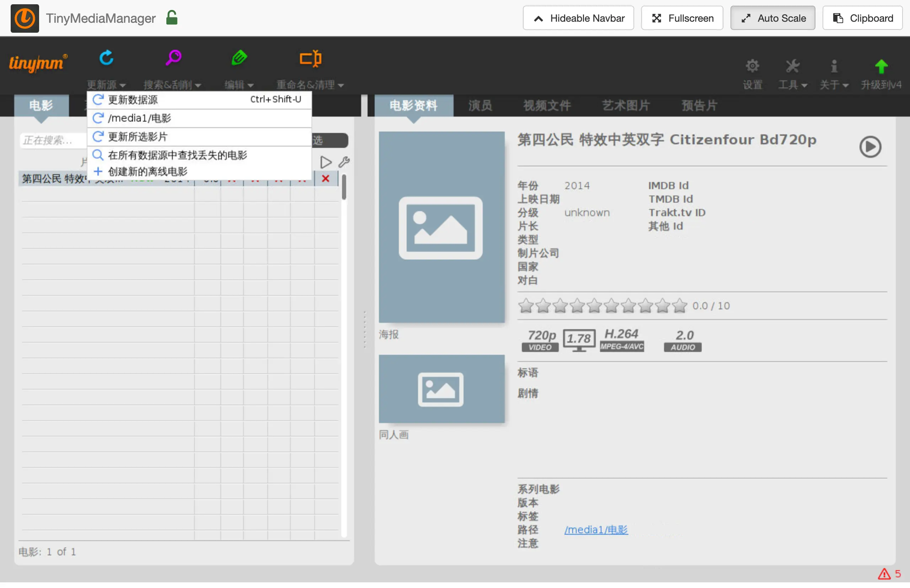Click the orange 重命名&清理 rename icon

(310, 58)
